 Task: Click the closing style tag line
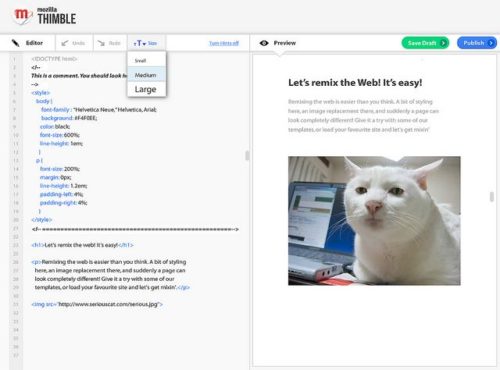click(x=42, y=220)
